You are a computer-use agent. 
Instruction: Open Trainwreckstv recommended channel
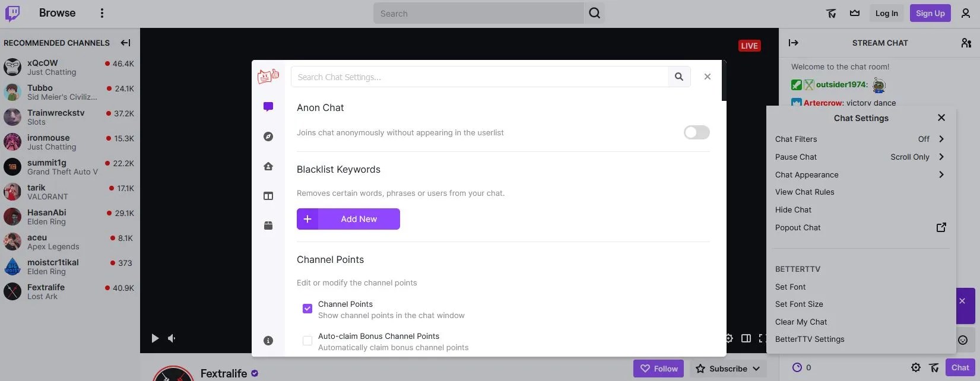point(69,117)
